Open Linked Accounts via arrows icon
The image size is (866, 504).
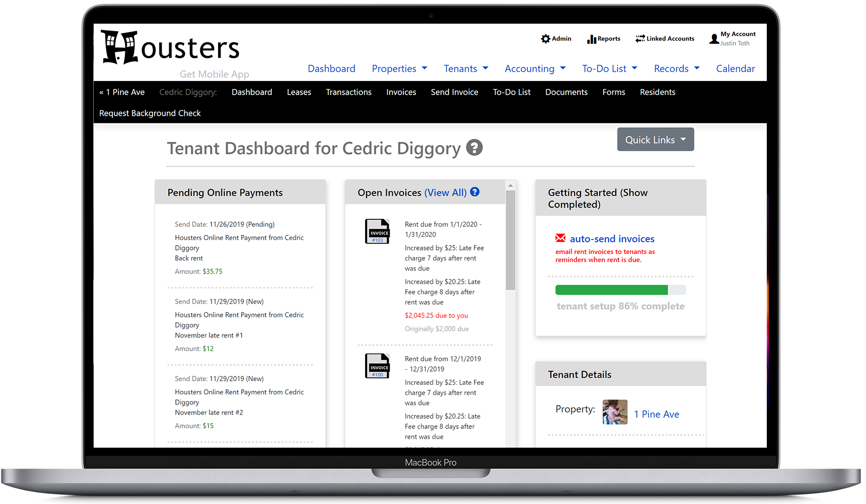640,38
